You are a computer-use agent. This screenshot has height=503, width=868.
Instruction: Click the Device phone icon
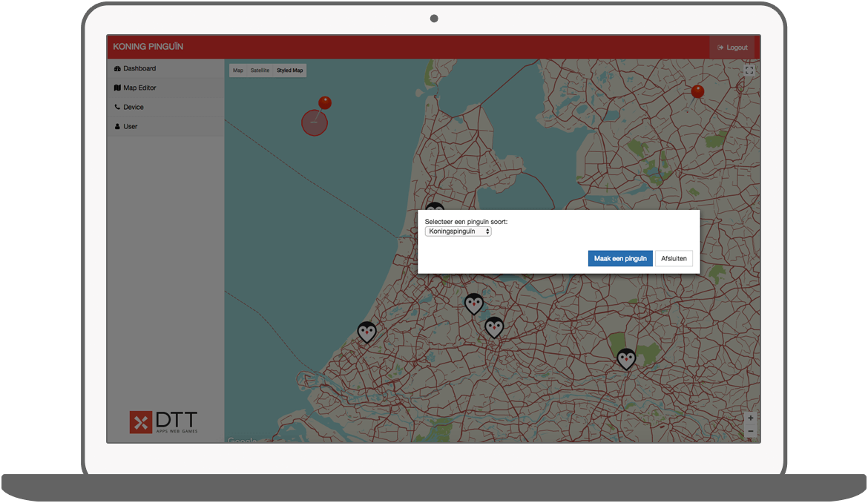[x=117, y=107]
